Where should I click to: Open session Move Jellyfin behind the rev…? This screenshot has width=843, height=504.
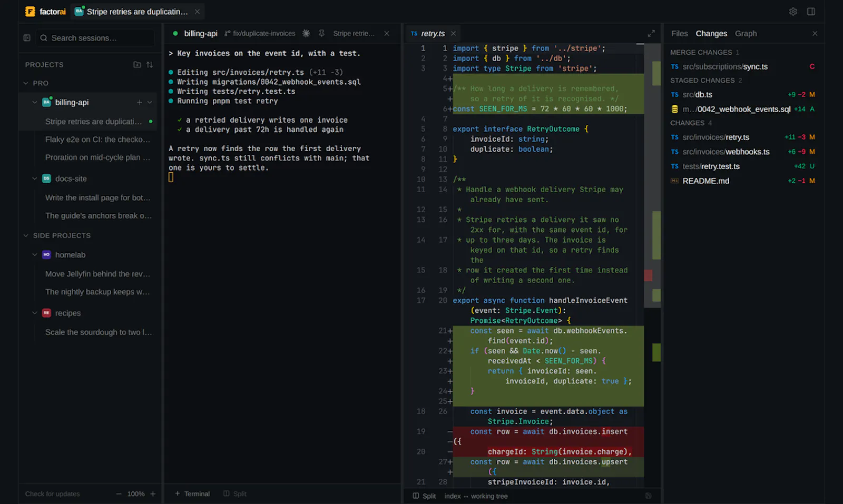(x=97, y=274)
